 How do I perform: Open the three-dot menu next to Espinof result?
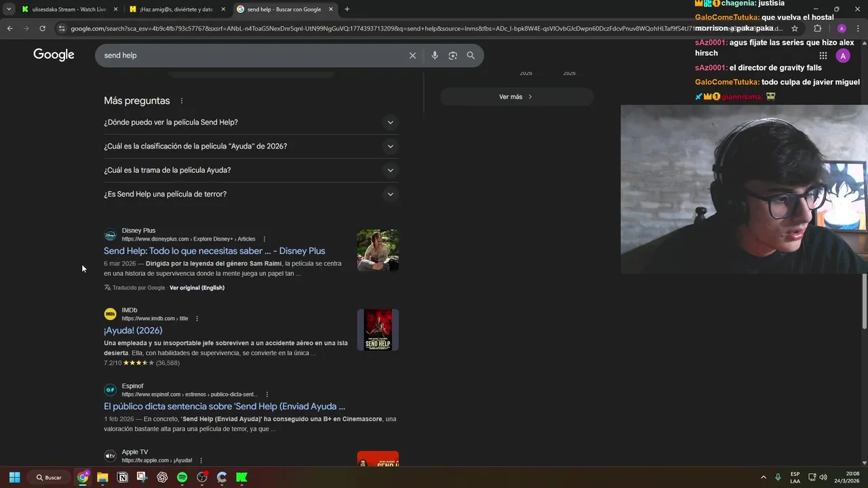(x=267, y=394)
